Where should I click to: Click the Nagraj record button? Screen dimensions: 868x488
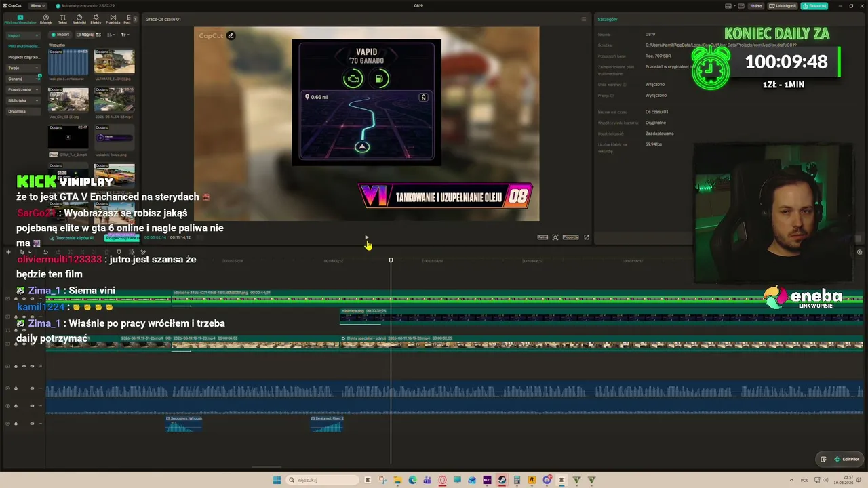85,35
